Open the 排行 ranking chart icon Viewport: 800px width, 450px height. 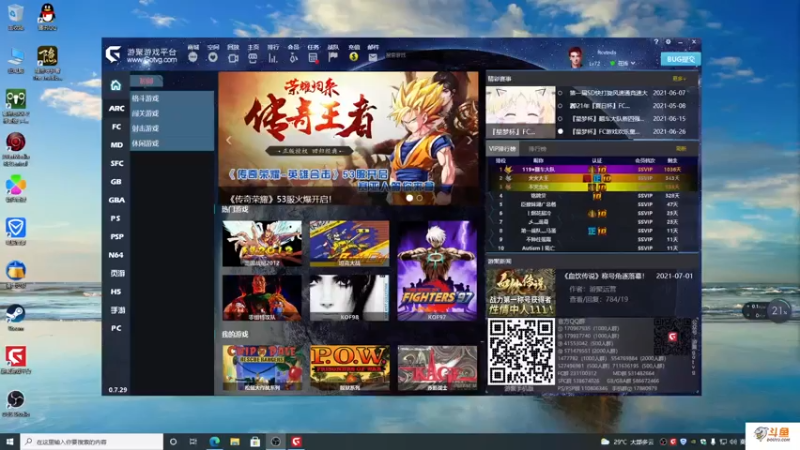273,58
